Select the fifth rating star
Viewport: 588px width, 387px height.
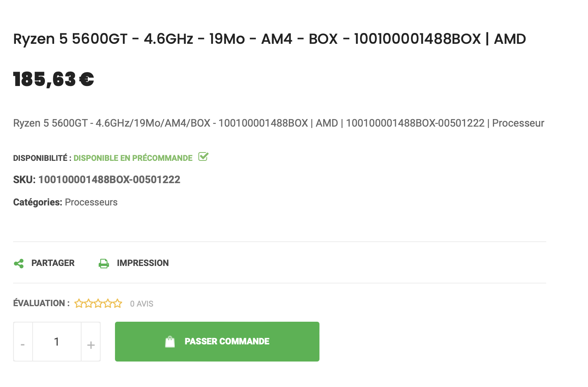(x=118, y=303)
